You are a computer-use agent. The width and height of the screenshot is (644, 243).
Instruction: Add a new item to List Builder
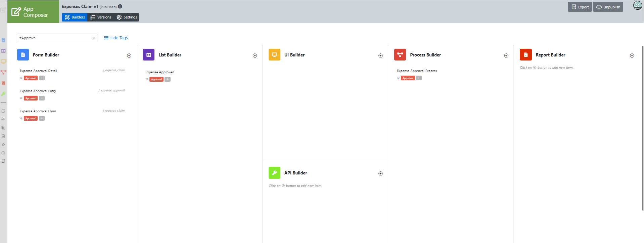click(255, 55)
